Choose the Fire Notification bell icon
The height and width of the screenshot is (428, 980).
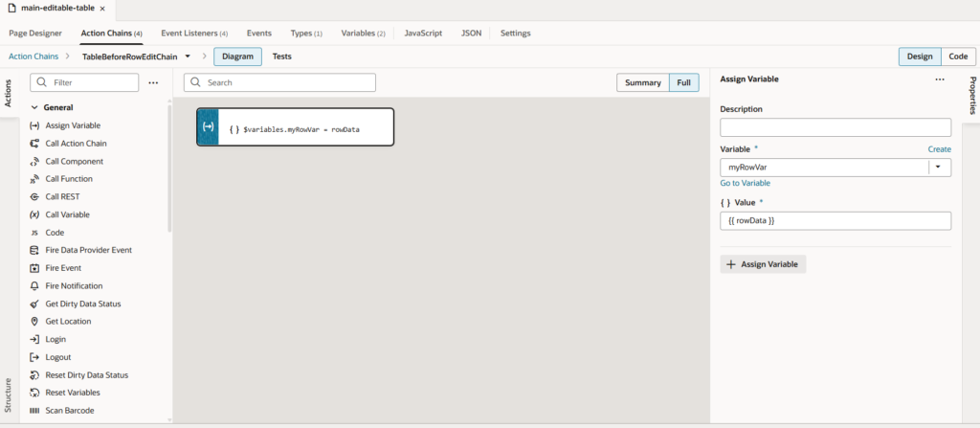point(34,286)
